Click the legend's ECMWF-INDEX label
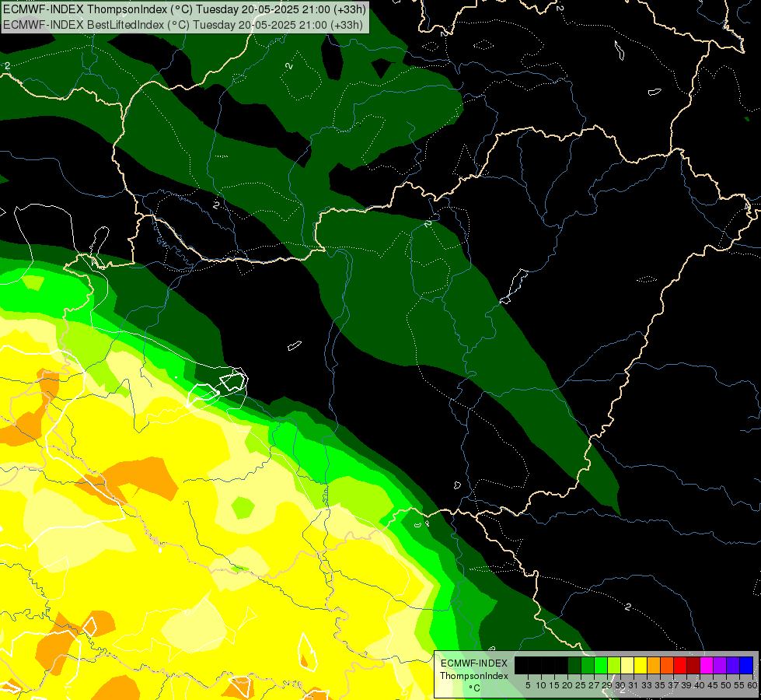 click(474, 663)
